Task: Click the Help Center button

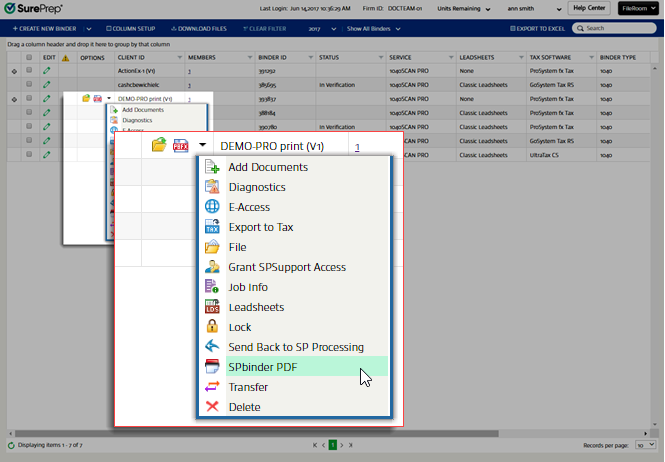Action: (x=589, y=8)
